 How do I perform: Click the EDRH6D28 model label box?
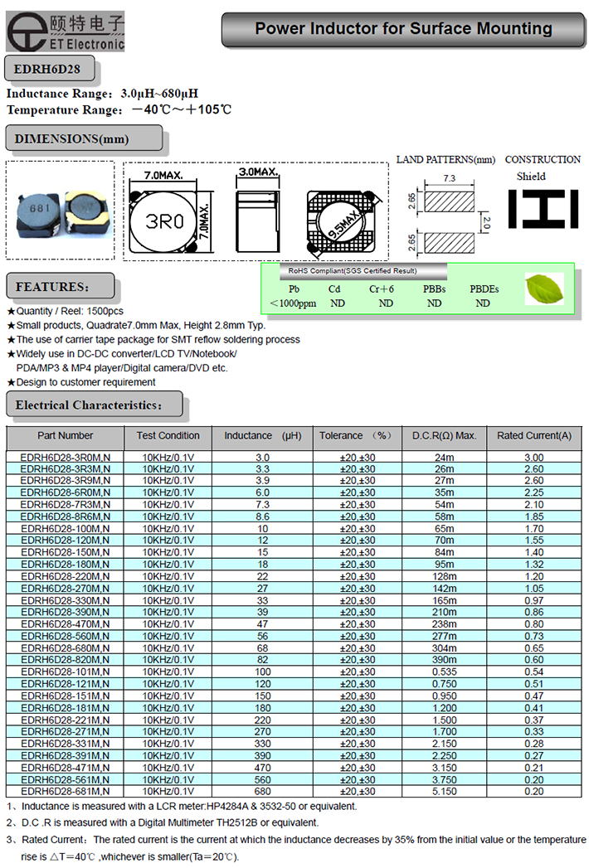[x=48, y=68]
